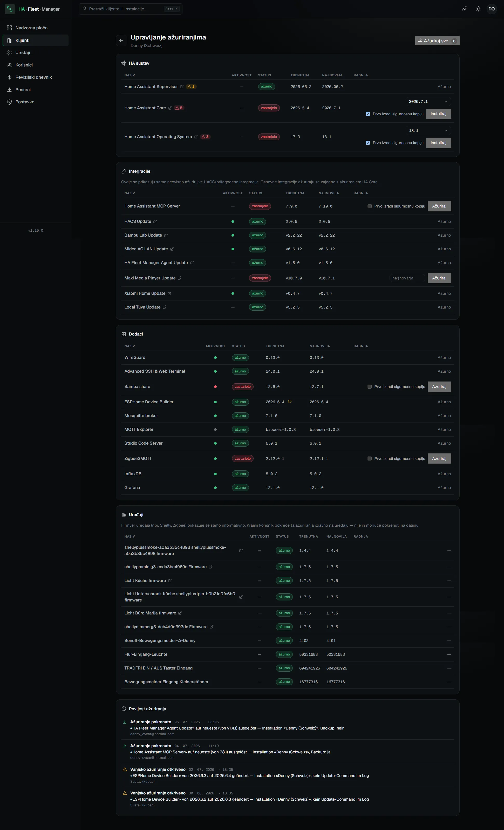
Task: Click info icon next to ESPHome version 2026.6.4
Action: (x=290, y=401)
